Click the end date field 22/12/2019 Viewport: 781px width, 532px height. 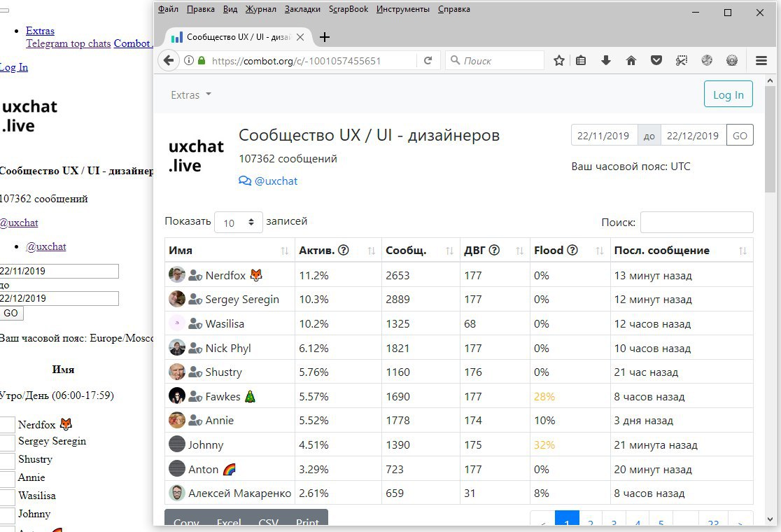coord(694,136)
